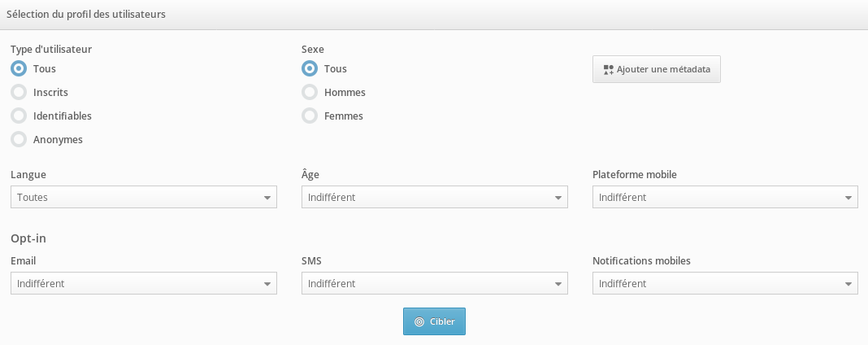Select Tous under Sexe
The height and width of the screenshot is (345, 868).
[310, 69]
